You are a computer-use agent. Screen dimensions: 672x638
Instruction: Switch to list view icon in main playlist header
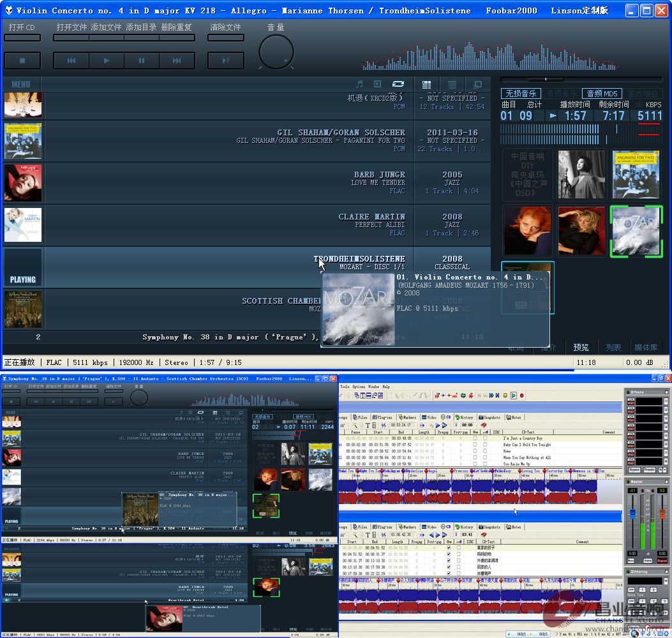(x=452, y=84)
